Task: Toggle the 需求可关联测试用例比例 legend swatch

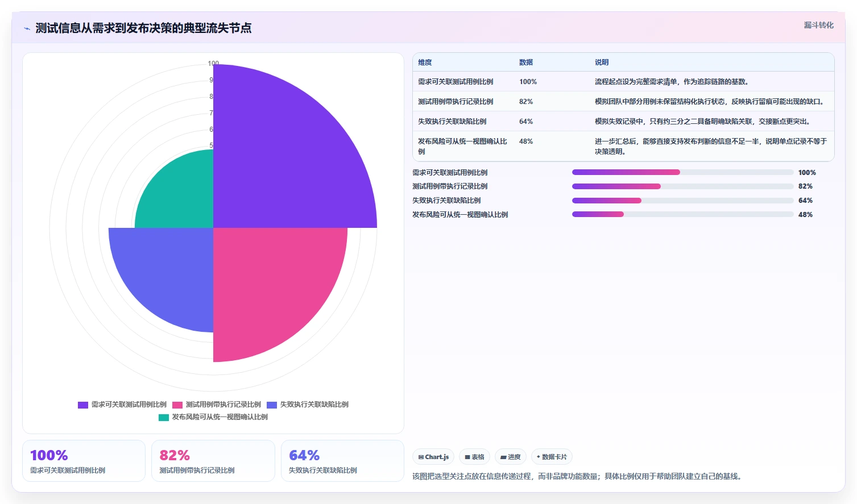Action: click(83, 405)
